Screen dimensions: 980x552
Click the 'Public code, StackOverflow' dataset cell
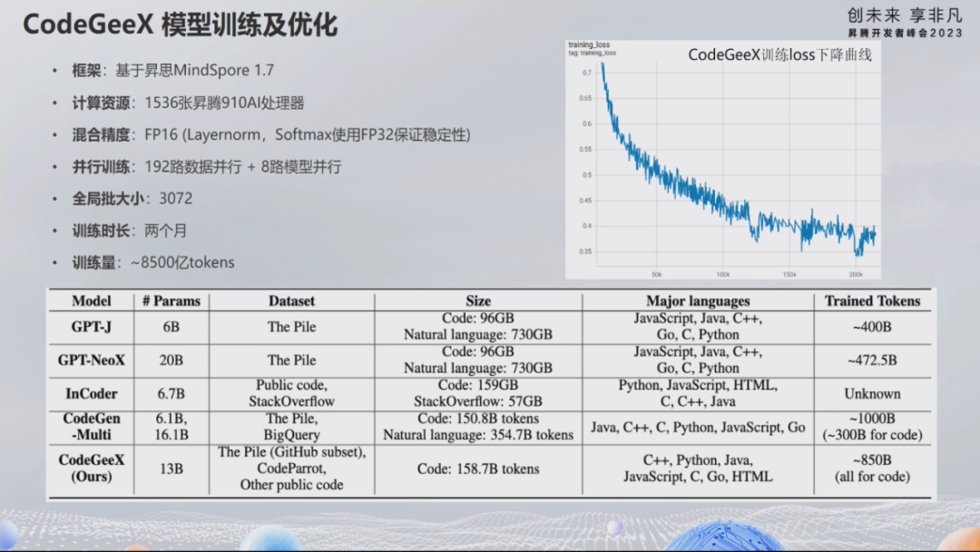click(x=292, y=393)
